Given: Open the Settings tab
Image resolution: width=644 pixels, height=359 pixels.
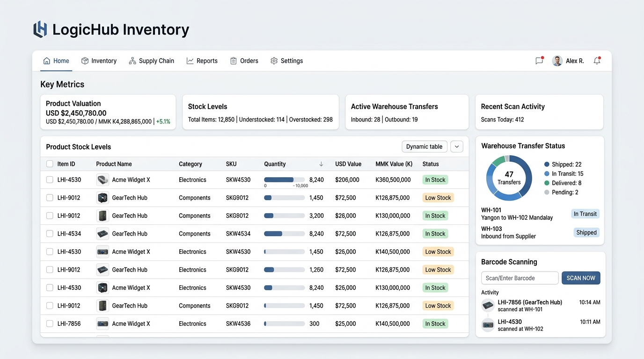Looking at the screenshot, I should point(286,61).
